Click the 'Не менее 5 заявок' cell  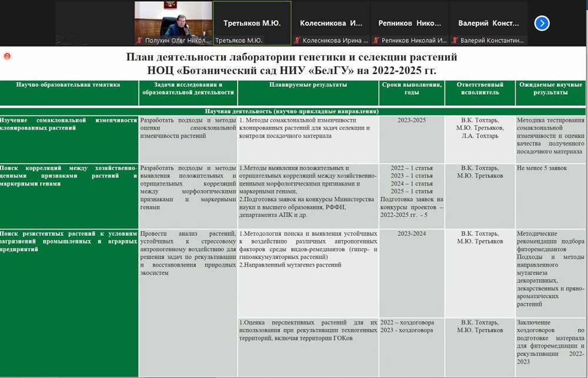click(542, 168)
